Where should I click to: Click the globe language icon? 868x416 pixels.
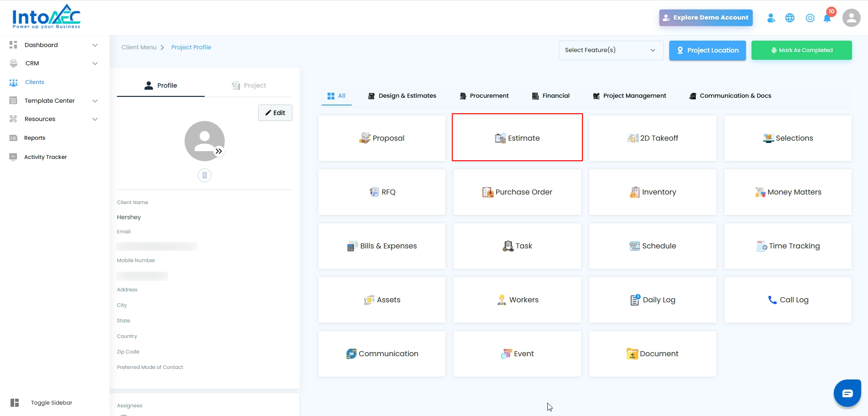coord(790,18)
